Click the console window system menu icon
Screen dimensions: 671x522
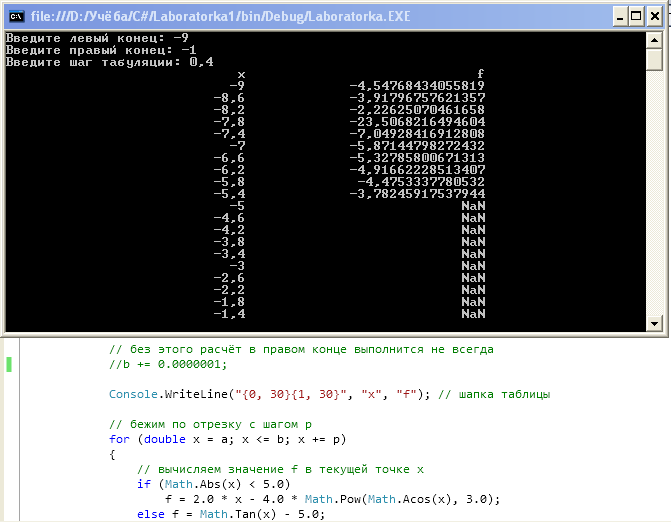click(x=17, y=17)
